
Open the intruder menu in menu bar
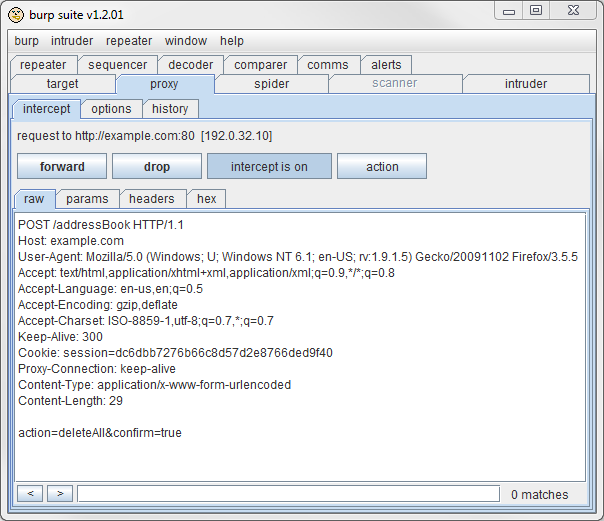pyautogui.click(x=72, y=41)
